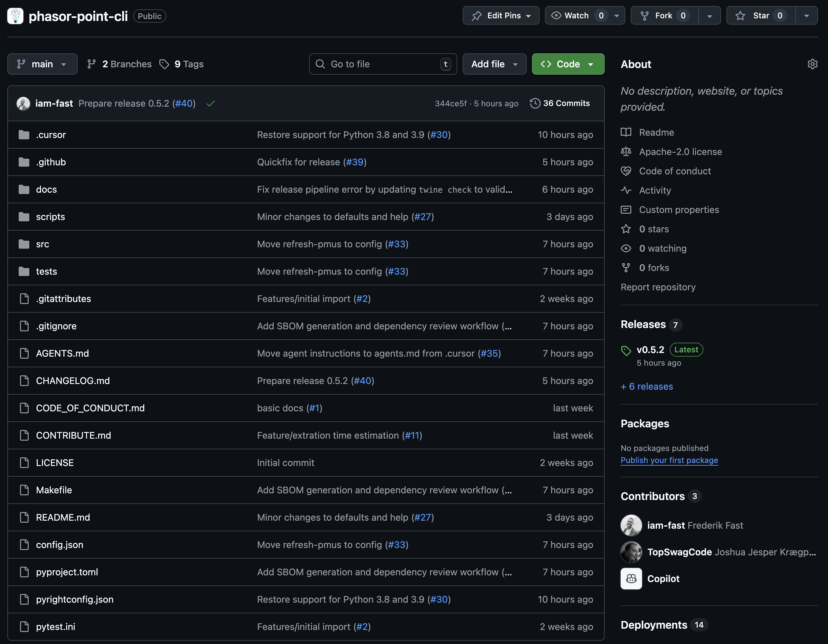828x644 pixels.
Task: Open the Publish your first package link
Action: (669, 460)
